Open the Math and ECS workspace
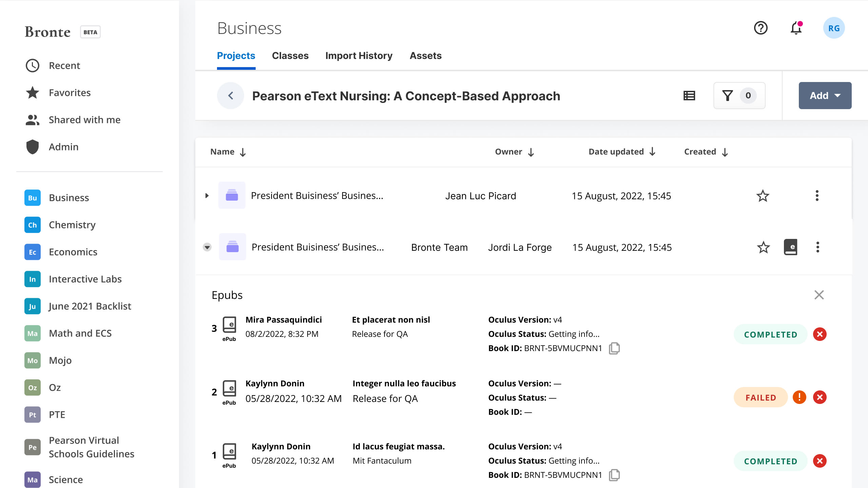868x488 pixels. coord(80,333)
